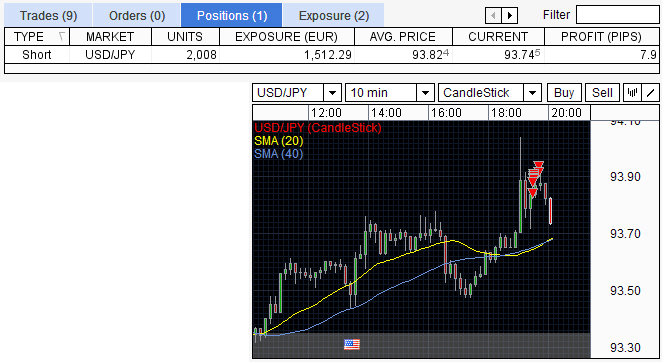662x362 pixels.
Task: Click the lowest red trade marker triangle
Action: [x=533, y=193]
